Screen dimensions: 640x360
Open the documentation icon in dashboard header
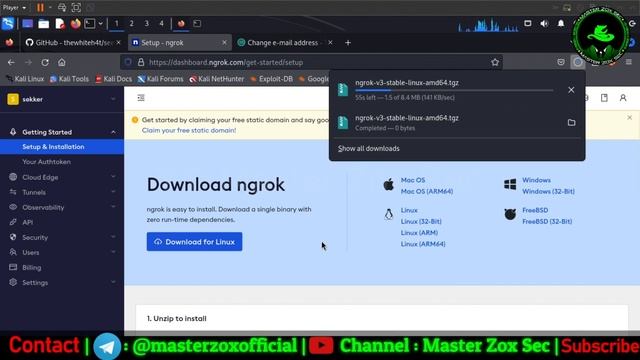[x=604, y=98]
